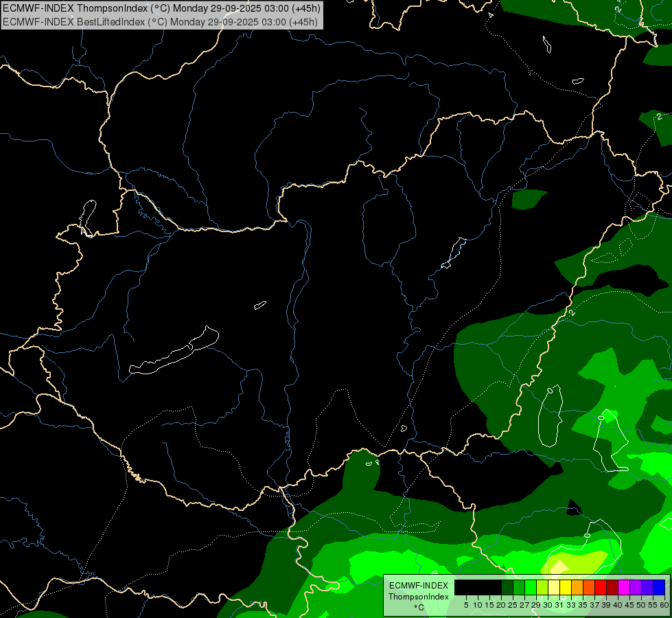Click legend tick label "27"
Image resolution: width=672 pixels, height=618 pixels.
524,605
